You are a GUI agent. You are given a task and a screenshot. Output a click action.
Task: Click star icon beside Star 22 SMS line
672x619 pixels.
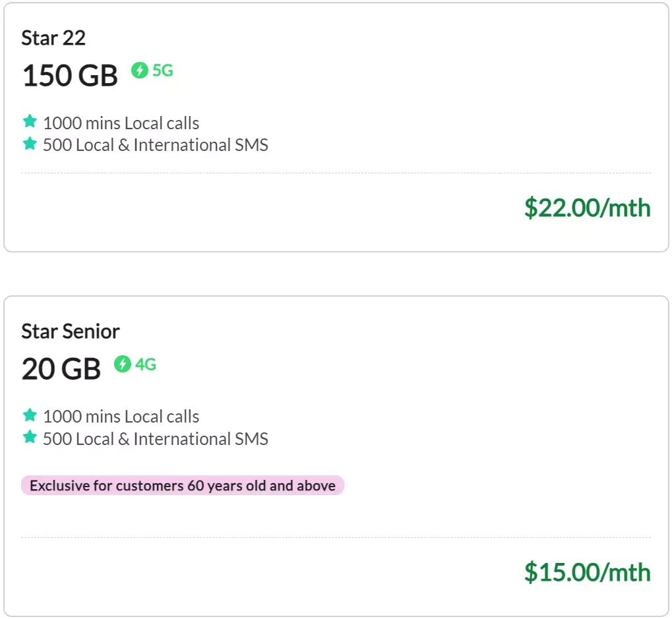[30, 144]
